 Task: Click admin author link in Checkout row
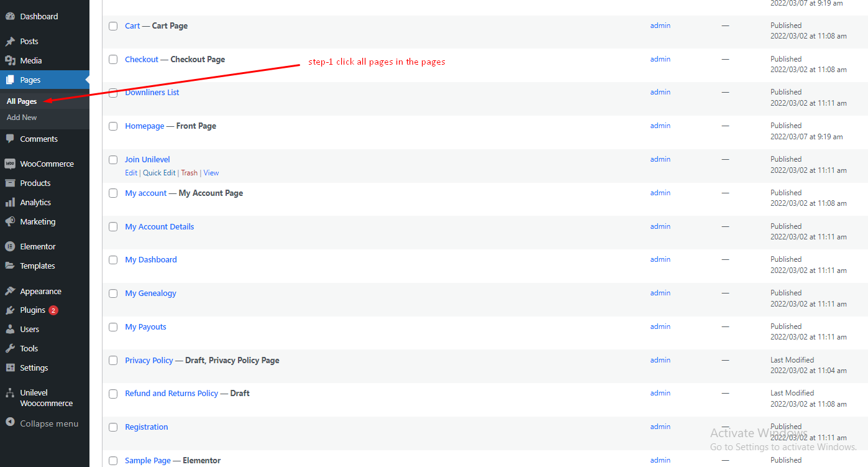660,60
